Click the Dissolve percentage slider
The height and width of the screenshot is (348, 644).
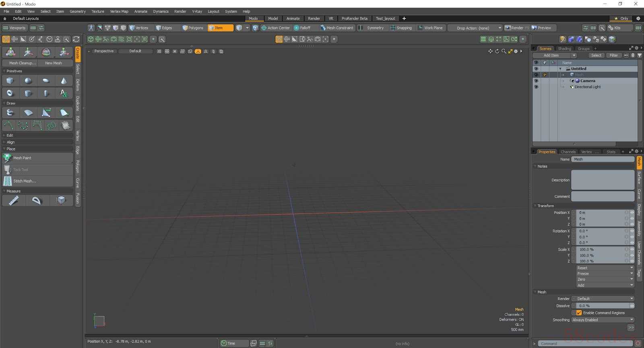click(x=602, y=306)
